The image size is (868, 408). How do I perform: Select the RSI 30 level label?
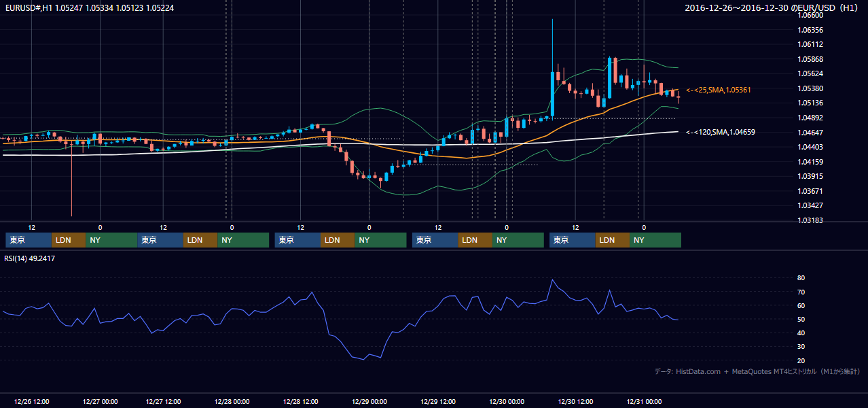pos(801,346)
